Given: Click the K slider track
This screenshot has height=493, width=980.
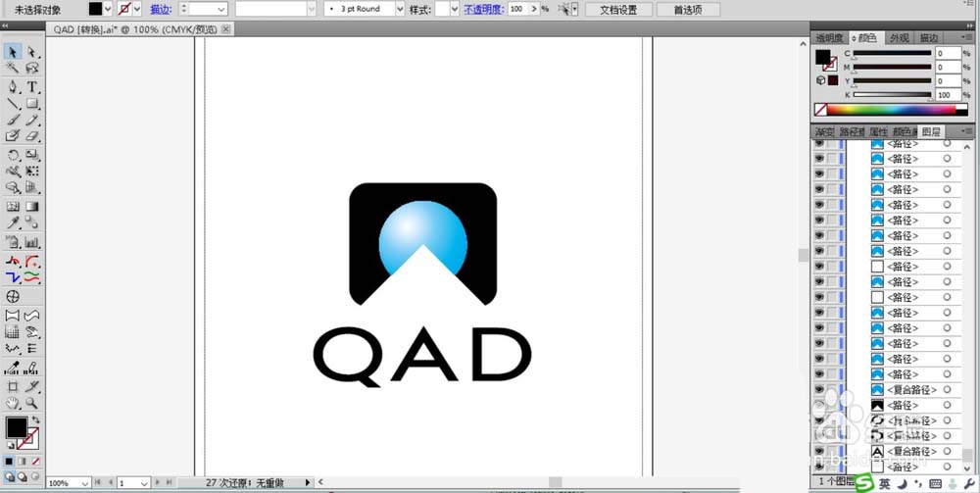Looking at the screenshot, I should [892, 95].
